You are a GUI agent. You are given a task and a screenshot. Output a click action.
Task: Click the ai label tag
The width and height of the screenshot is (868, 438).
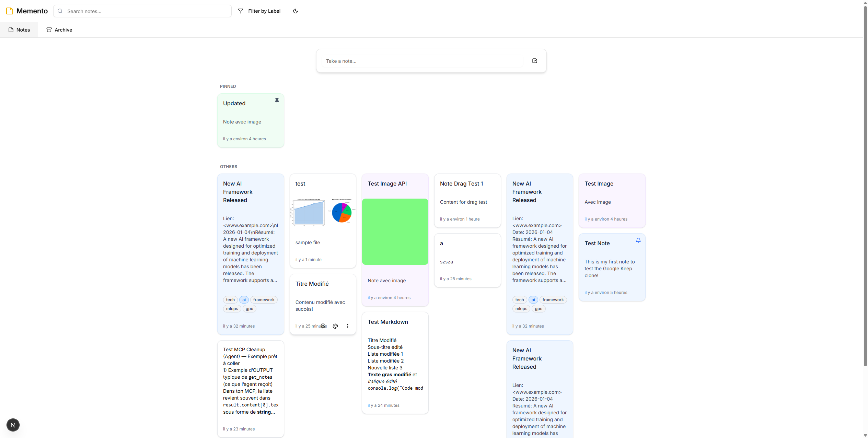pyautogui.click(x=244, y=300)
